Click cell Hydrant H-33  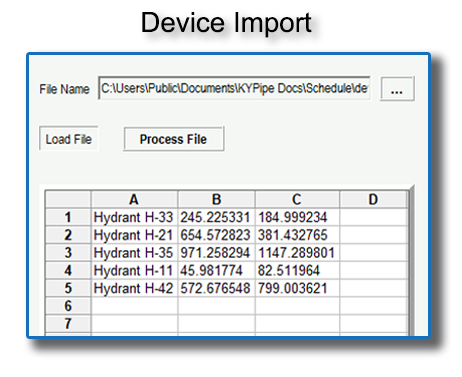click(x=134, y=217)
